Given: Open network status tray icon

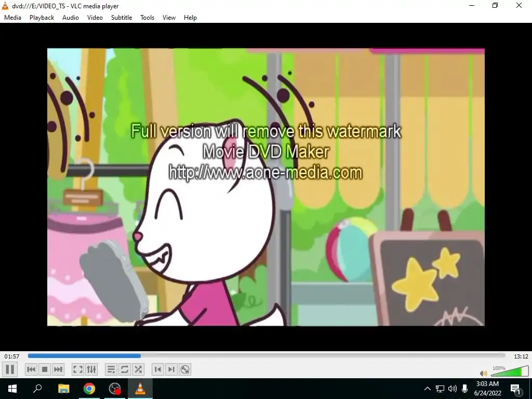Looking at the screenshot, I should coord(440,389).
